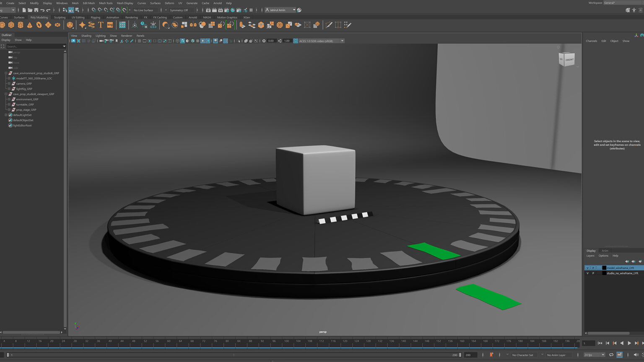This screenshot has height=362, width=644.
Task: Activate the Sweep Mesh shelf icon
Action: 91,25
